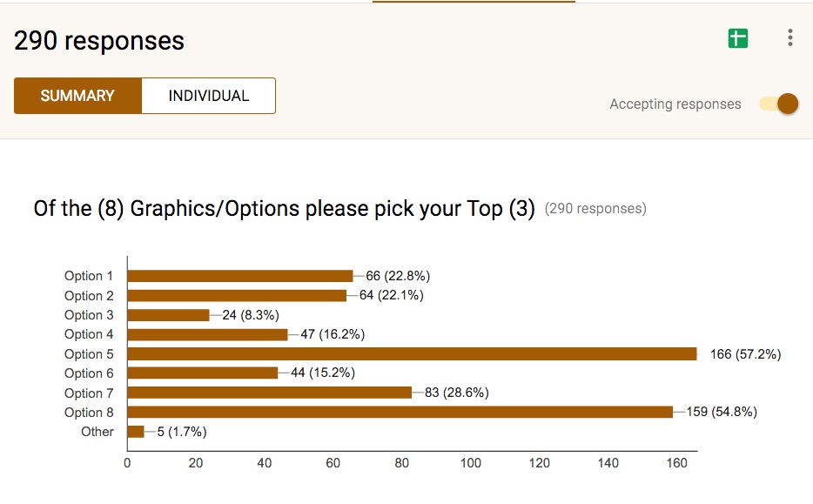
Task: Click the Graphics/Options question title
Action: point(284,209)
